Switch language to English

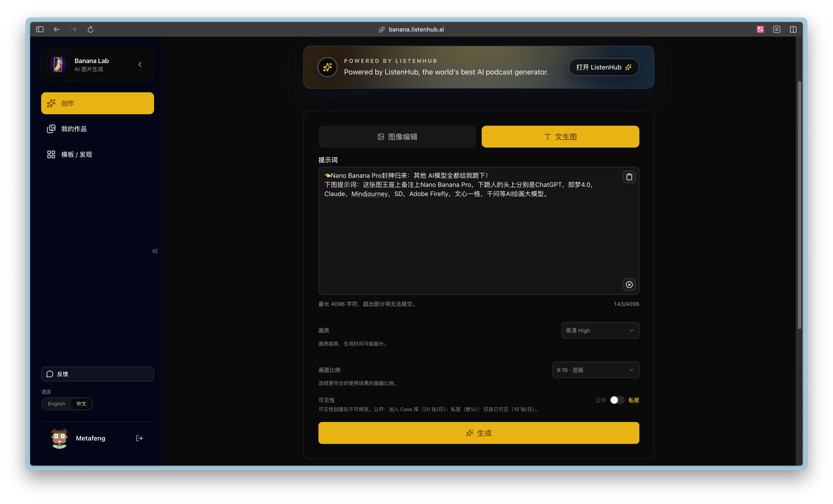(x=56, y=404)
